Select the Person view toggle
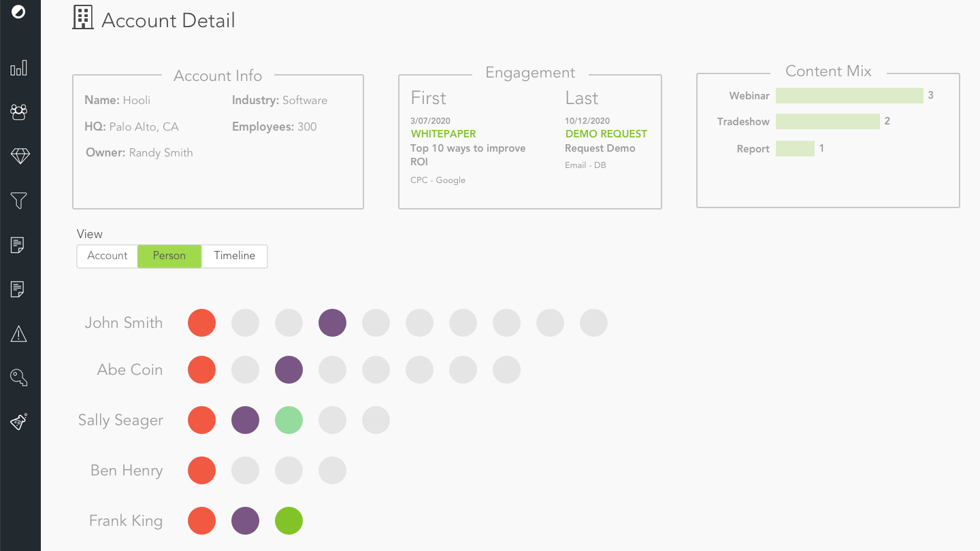The height and width of the screenshot is (551, 980). point(169,256)
